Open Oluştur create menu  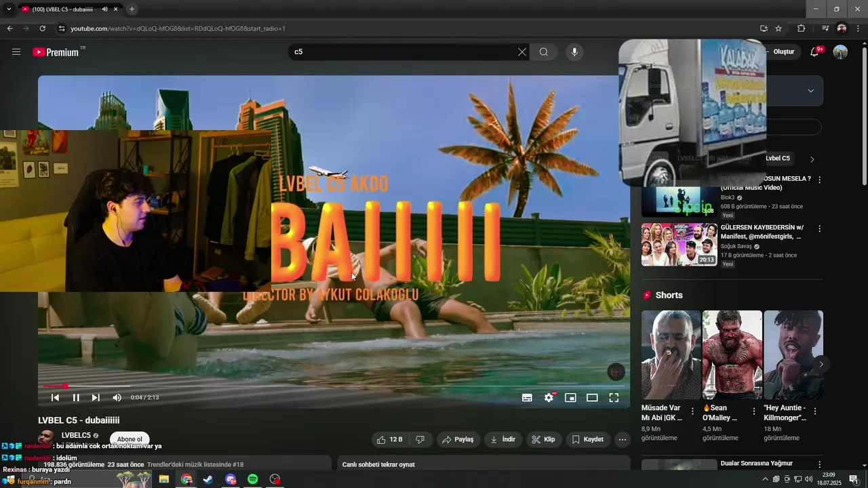[x=783, y=52]
